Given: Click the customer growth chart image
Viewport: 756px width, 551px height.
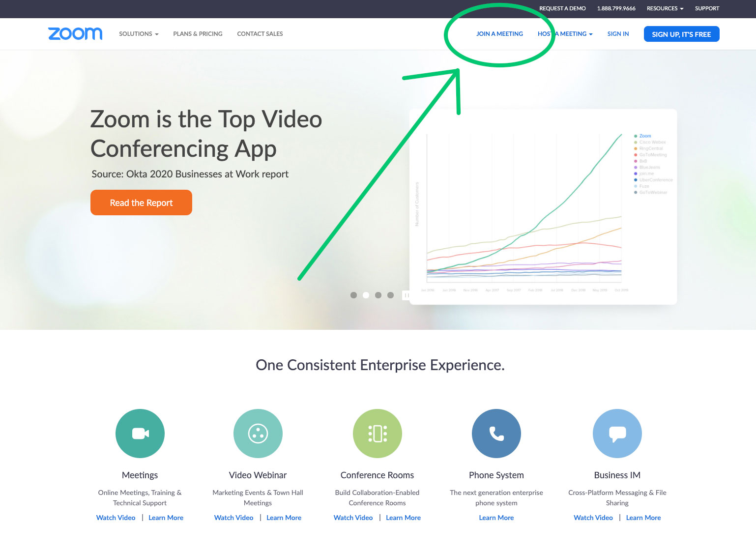Looking at the screenshot, I should [543, 206].
